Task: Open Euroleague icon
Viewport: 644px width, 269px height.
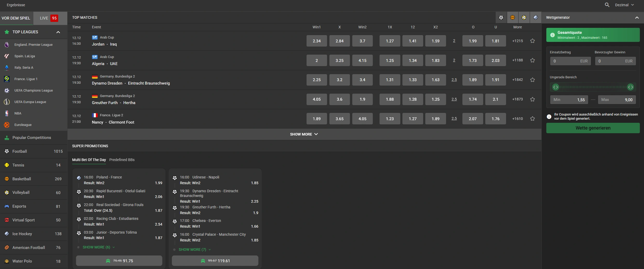Action: point(7,125)
